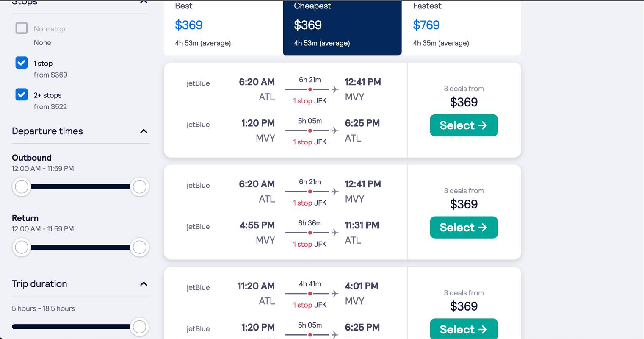Click jetBlue logo on 4:55 PM return flight
Image resolution: width=644 pixels, height=339 pixels.
point(198,227)
